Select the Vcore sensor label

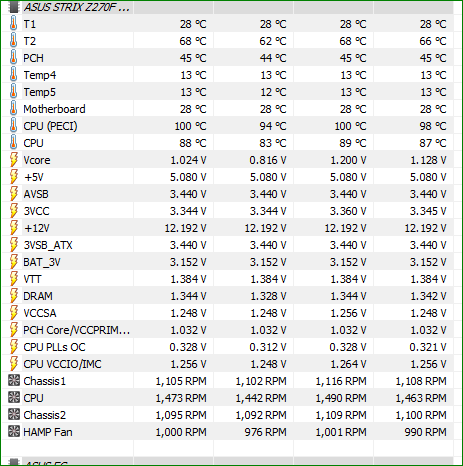tap(37, 160)
